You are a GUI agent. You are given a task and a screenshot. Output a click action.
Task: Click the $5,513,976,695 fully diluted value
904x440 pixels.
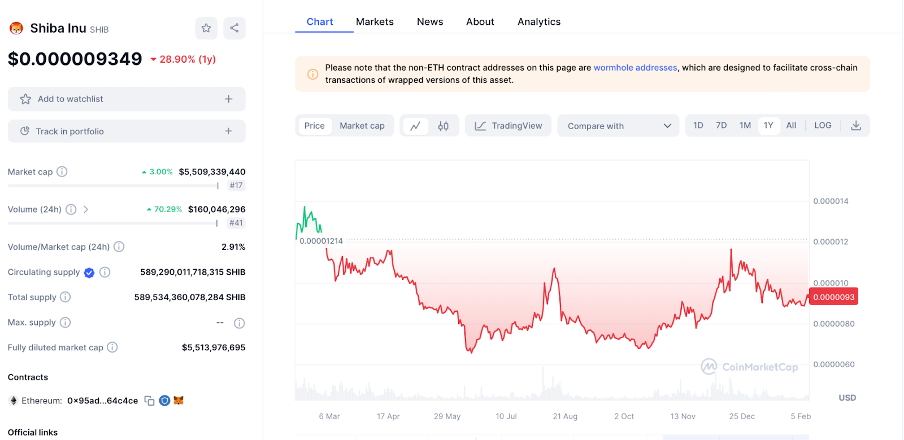tap(214, 348)
